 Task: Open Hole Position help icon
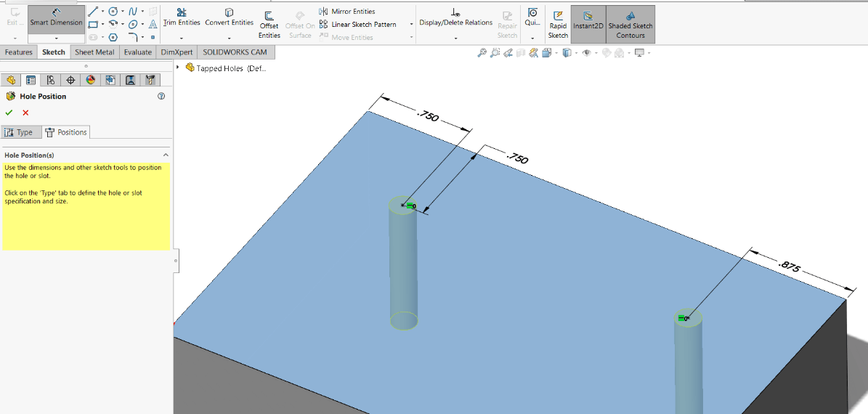pyautogui.click(x=162, y=97)
